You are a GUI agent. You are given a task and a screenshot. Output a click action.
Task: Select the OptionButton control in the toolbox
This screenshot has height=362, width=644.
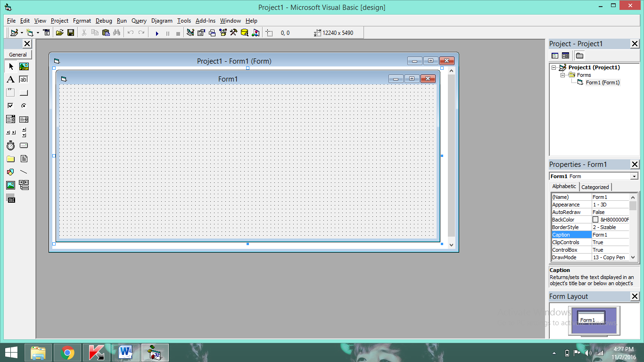(24, 106)
